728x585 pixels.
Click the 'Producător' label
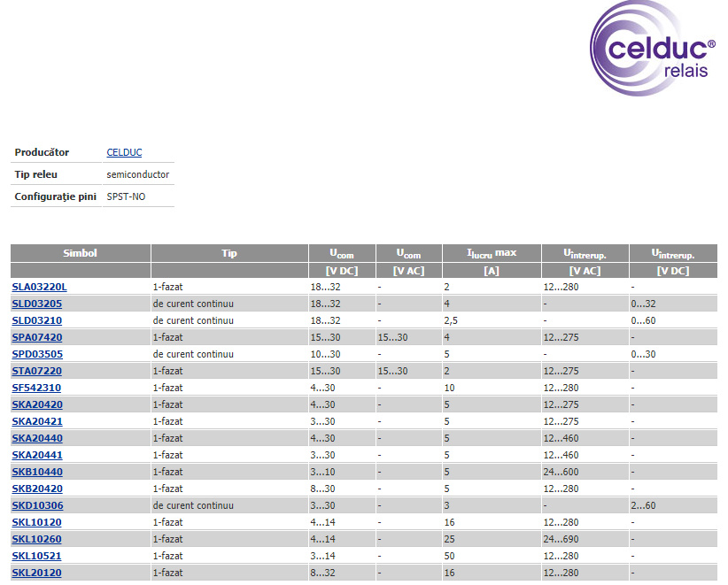coord(42,152)
